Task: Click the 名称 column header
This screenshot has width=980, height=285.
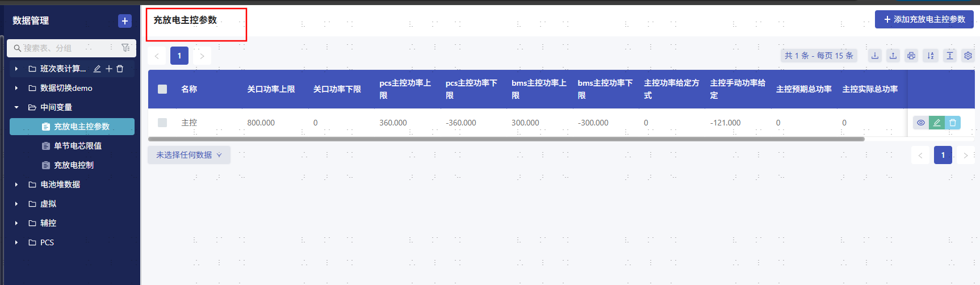Action: 189,89
